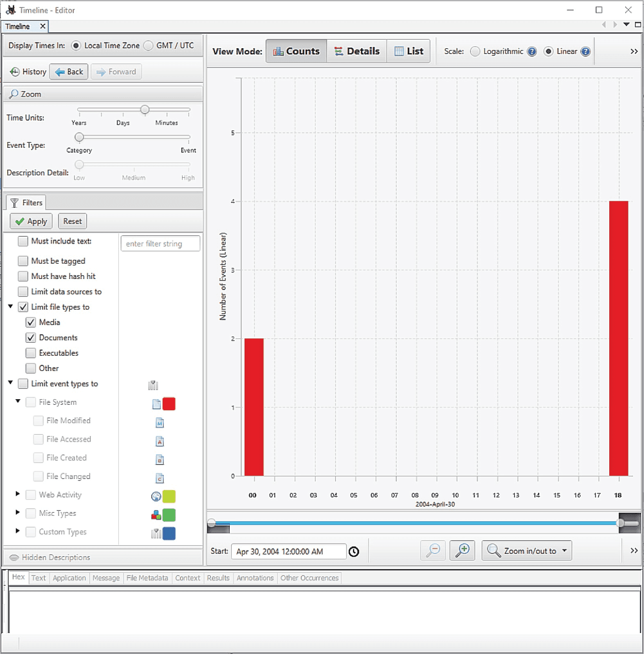The width and height of the screenshot is (644, 654).
Task: Expand bottom toolbar overflow arrows
Action: point(634,551)
